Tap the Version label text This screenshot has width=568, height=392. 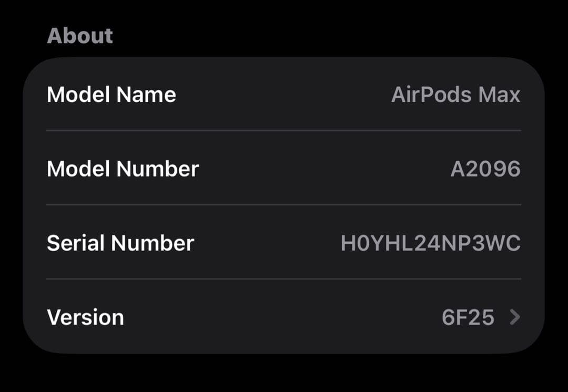click(x=85, y=317)
